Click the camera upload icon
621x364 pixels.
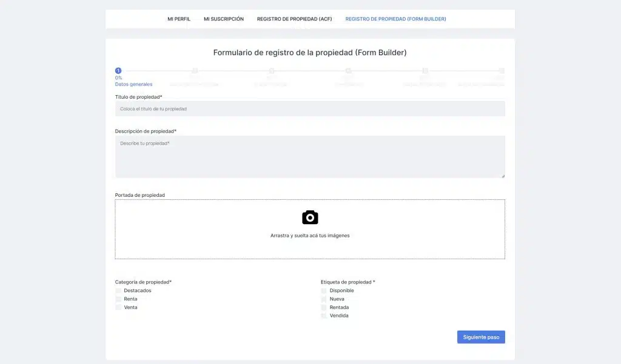[x=310, y=217]
